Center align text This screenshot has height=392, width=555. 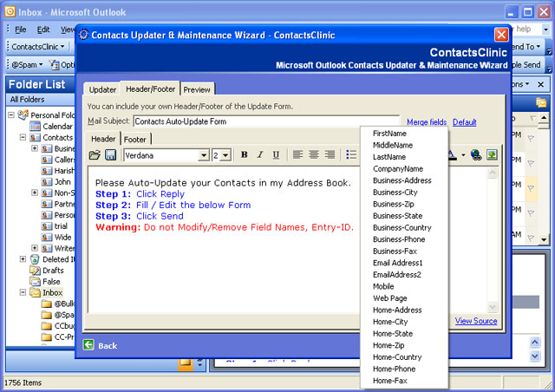(314, 154)
